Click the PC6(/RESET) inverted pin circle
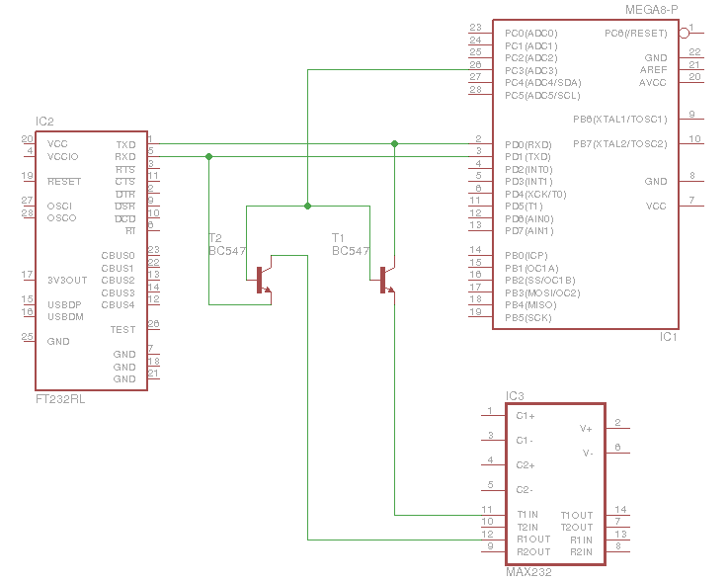The image size is (728, 582). tap(684, 33)
